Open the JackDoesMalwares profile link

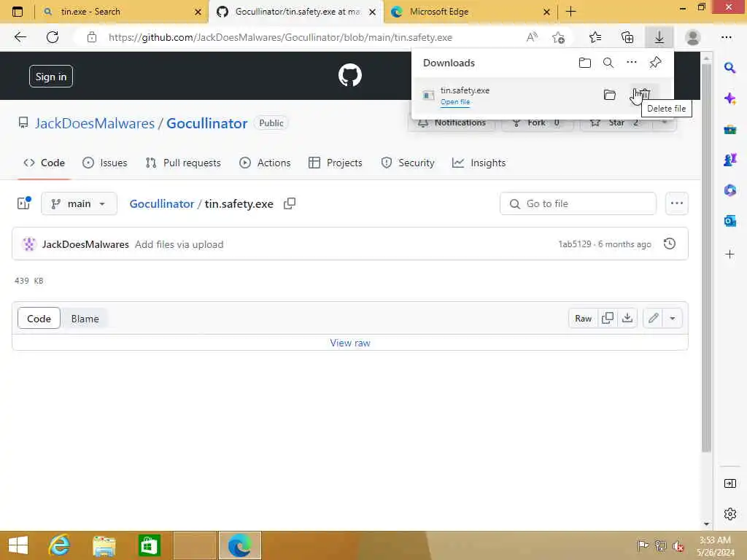click(95, 123)
